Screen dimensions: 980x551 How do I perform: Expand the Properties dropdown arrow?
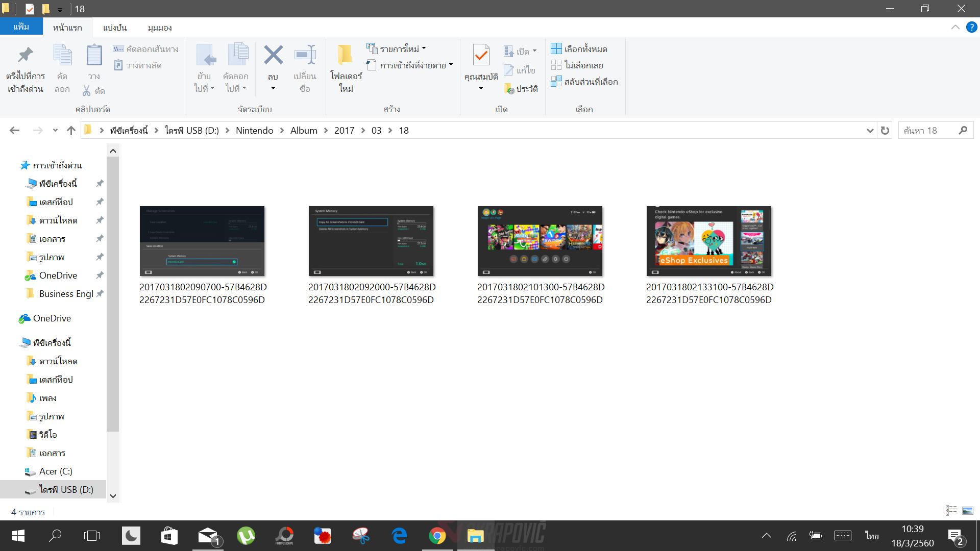point(481,89)
